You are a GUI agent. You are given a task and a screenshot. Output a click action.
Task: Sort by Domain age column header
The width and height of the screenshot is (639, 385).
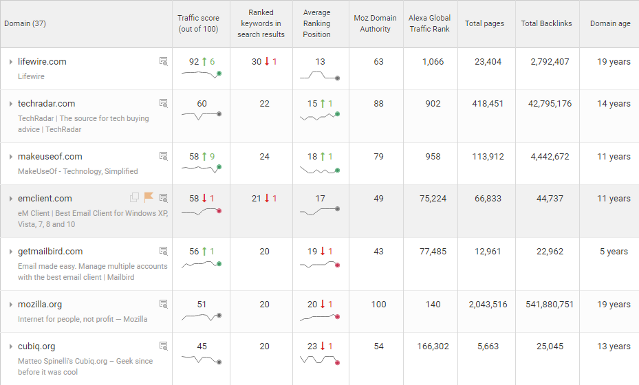pos(610,23)
